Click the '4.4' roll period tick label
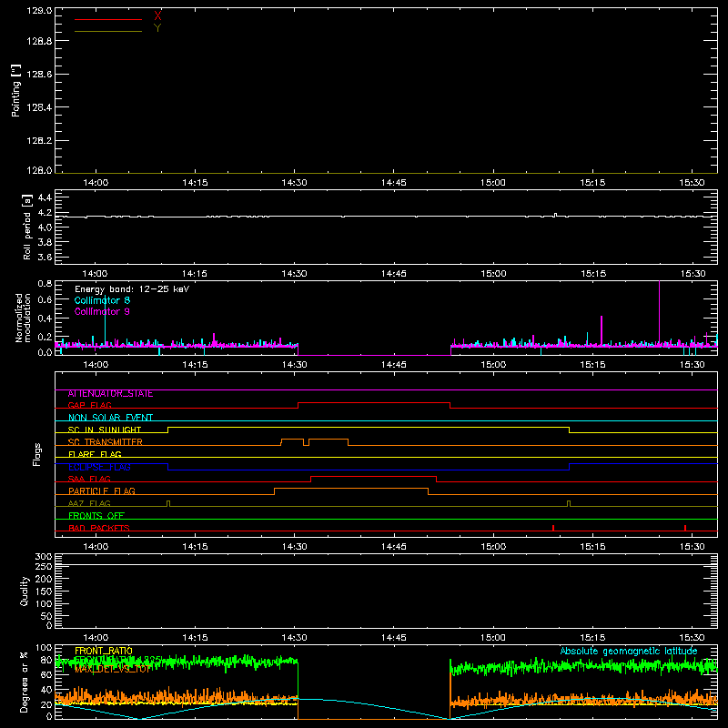Image resolution: width=728 pixels, height=728 pixels. pos(45,197)
